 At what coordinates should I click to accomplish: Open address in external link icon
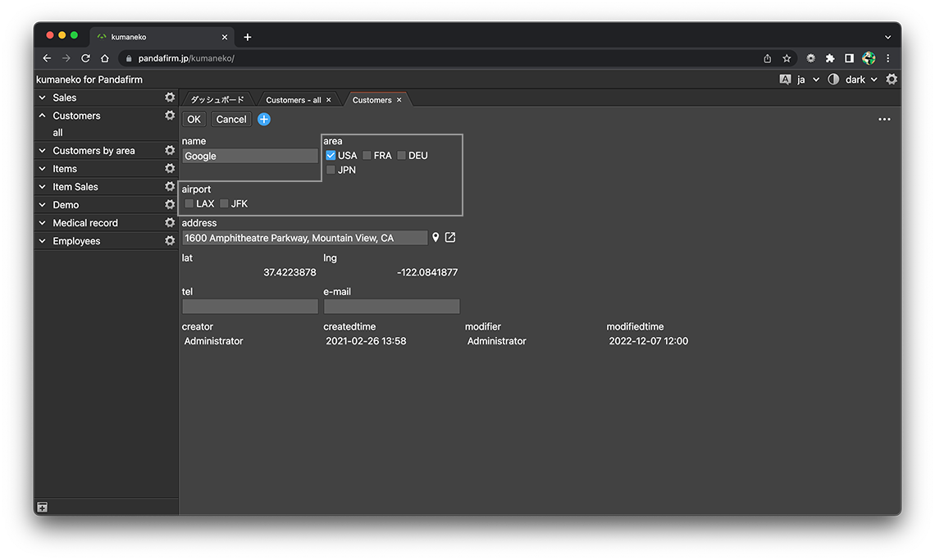coord(450,238)
